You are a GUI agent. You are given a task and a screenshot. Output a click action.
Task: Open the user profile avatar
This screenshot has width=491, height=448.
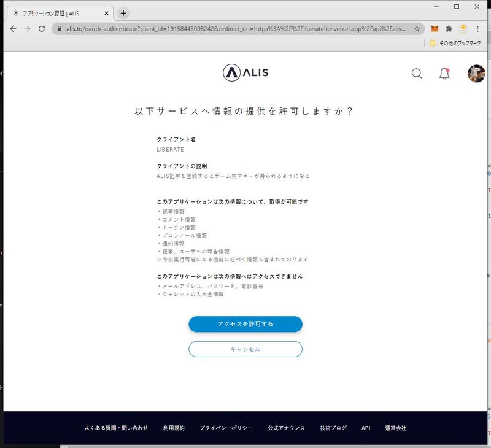476,74
